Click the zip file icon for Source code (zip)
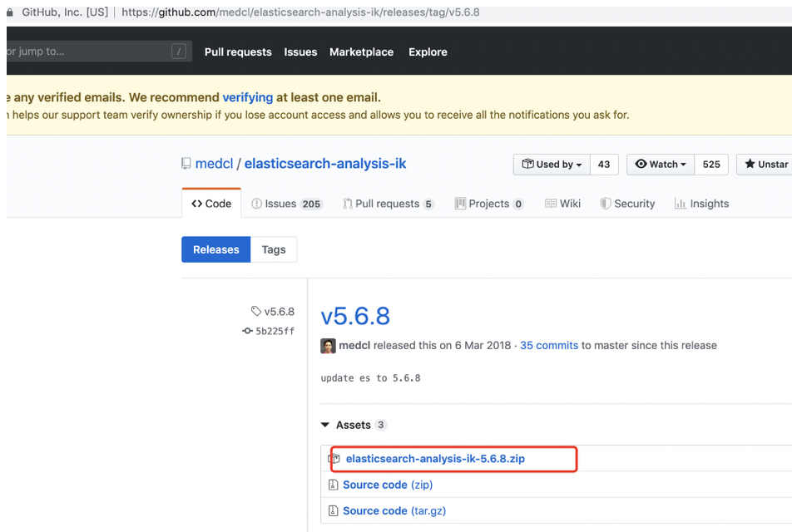The height and width of the screenshot is (532, 792). (334, 485)
